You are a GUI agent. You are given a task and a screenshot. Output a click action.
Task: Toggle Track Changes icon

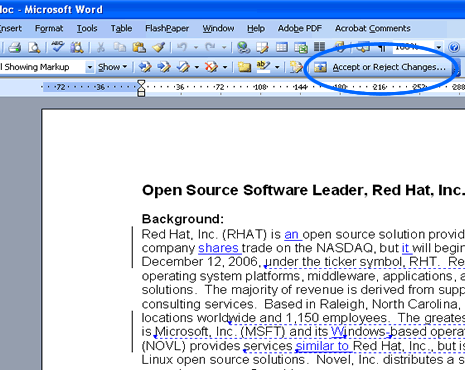(296, 67)
